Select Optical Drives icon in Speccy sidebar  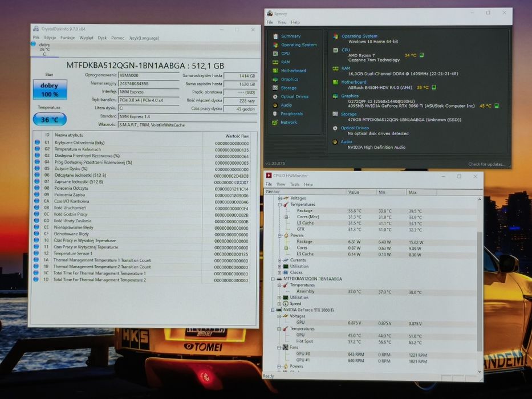[x=275, y=96]
